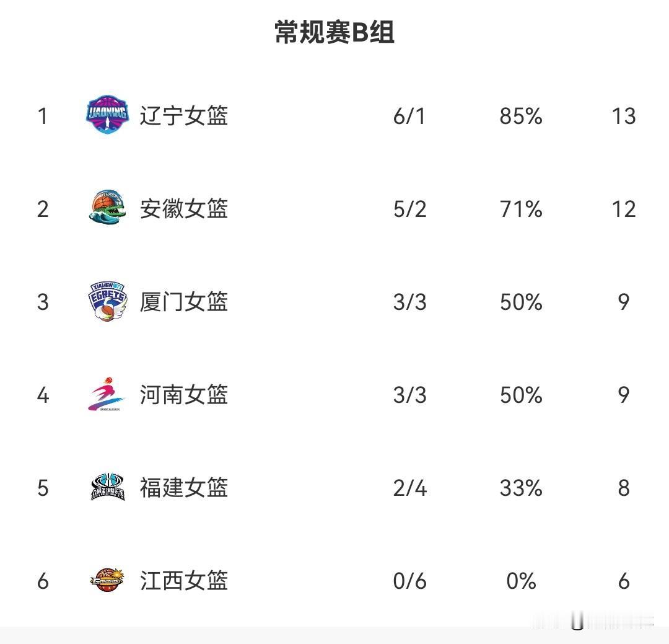The width and height of the screenshot is (669, 644).
Task: Click the Xiamen Egrets team logo
Action: click(x=107, y=301)
